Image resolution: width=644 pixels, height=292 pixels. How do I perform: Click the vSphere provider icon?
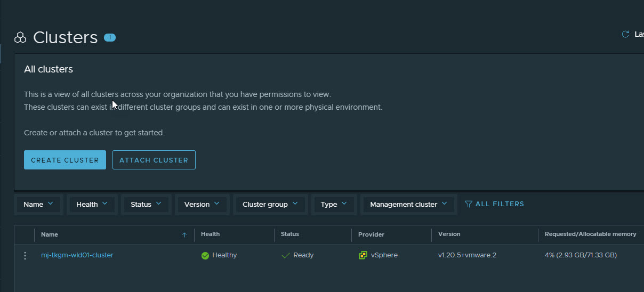coord(363,255)
